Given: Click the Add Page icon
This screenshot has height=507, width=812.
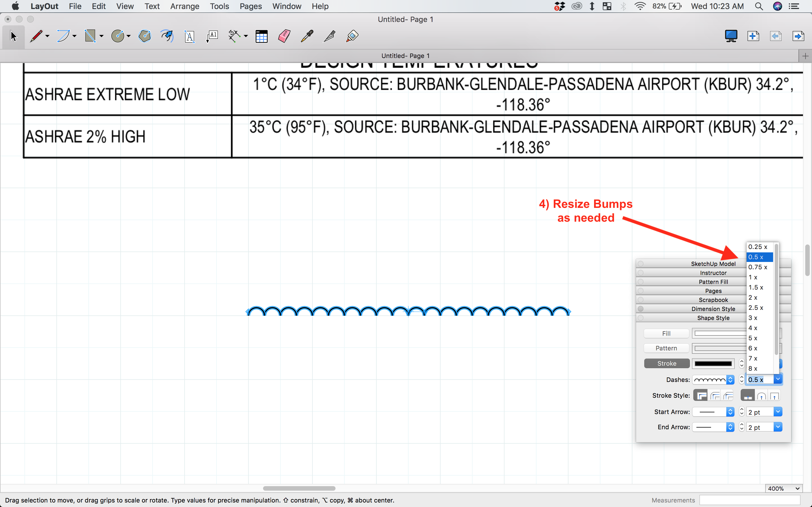Looking at the screenshot, I should pyautogui.click(x=753, y=36).
